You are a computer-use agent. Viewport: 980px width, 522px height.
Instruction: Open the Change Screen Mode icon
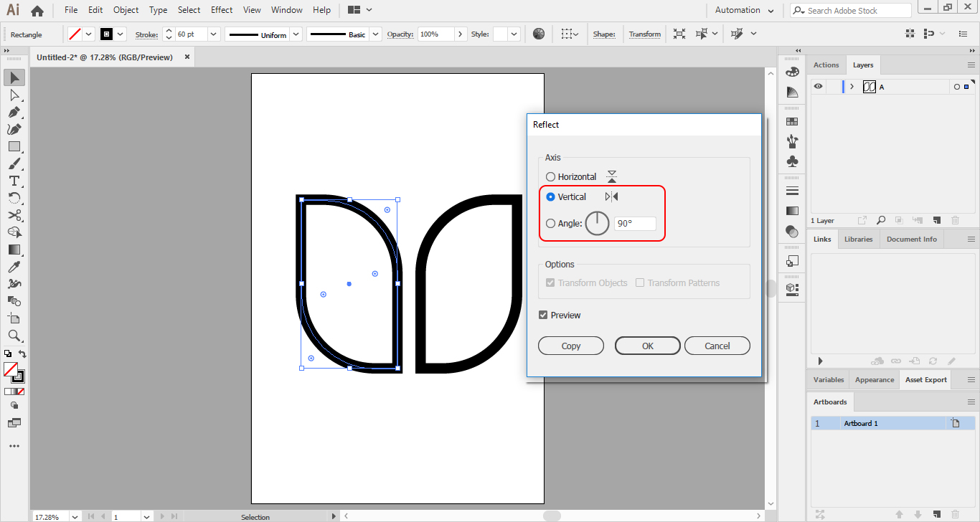point(14,423)
